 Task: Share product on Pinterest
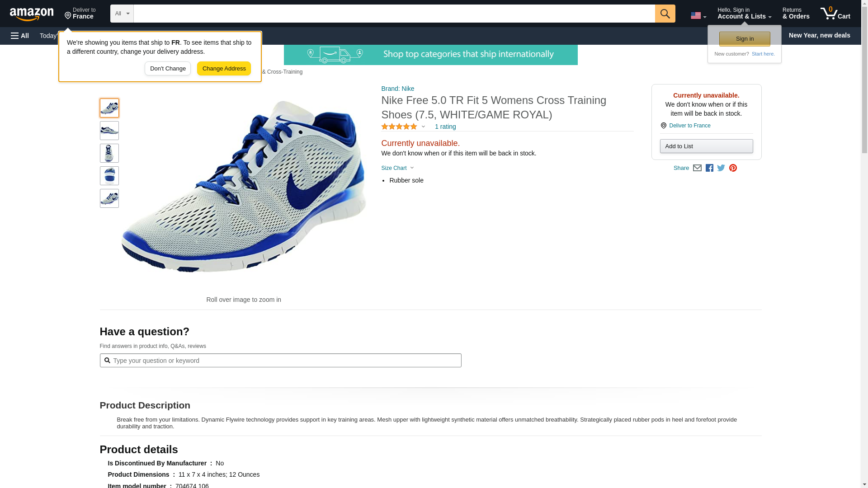click(x=733, y=168)
